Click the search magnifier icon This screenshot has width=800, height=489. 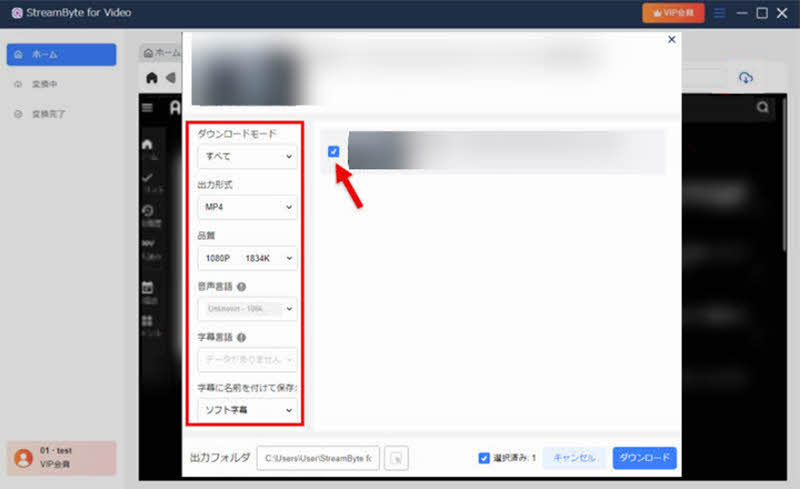pos(763,108)
